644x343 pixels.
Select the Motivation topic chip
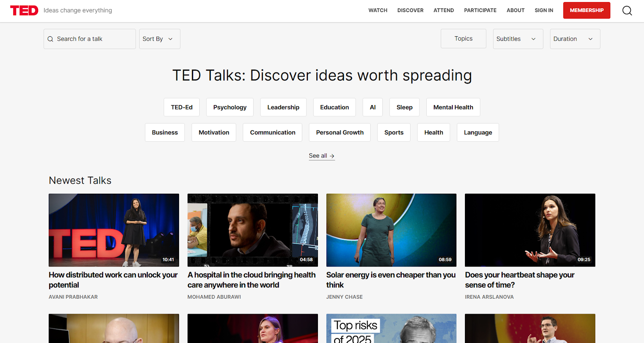tap(214, 132)
